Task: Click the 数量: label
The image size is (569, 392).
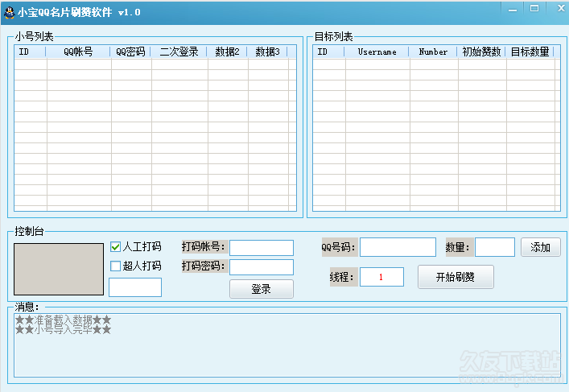Action: pyautogui.click(x=458, y=247)
